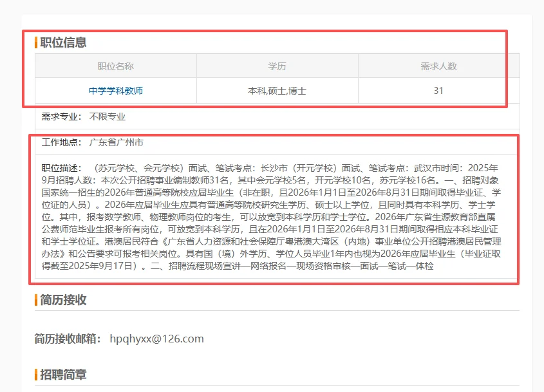Click the 学历 column header
The height and width of the screenshot is (392, 544).
(x=277, y=66)
